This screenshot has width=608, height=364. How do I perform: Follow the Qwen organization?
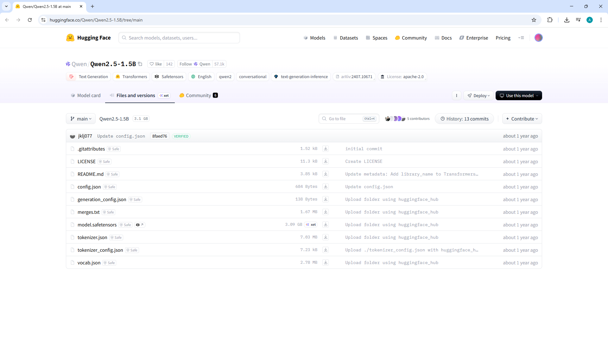[194, 64]
